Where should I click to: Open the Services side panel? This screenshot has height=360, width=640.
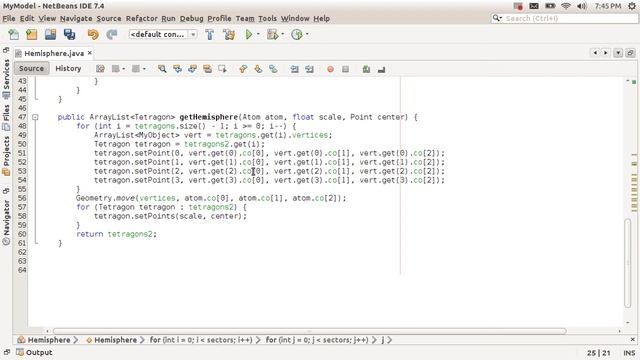tap(6, 78)
